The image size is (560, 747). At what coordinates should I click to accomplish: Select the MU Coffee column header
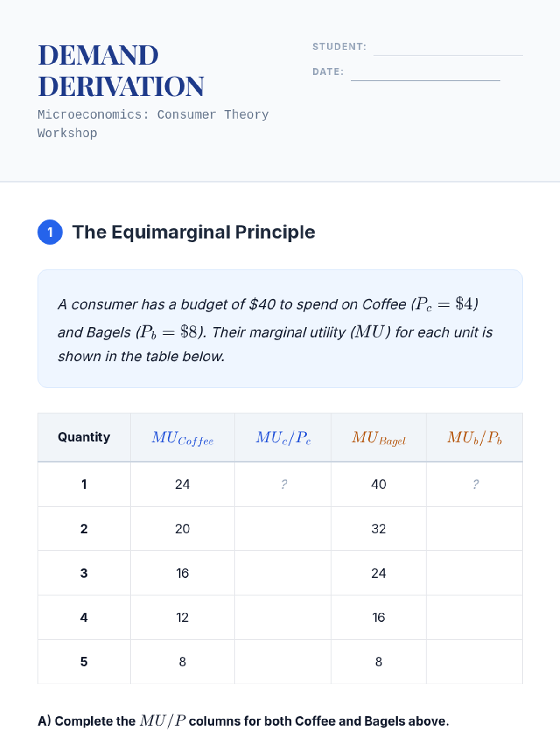pyautogui.click(x=182, y=437)
